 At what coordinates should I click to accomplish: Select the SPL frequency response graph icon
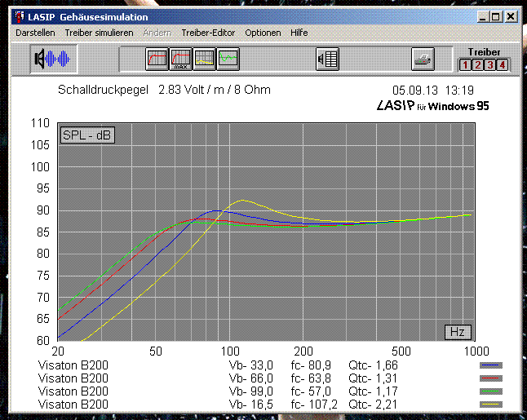point(157,59)
